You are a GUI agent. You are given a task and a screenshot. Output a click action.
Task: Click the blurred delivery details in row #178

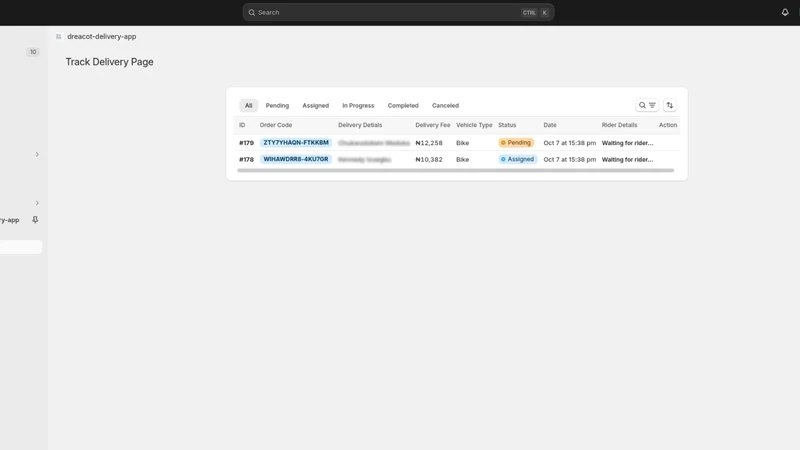[x=364, y=159]
